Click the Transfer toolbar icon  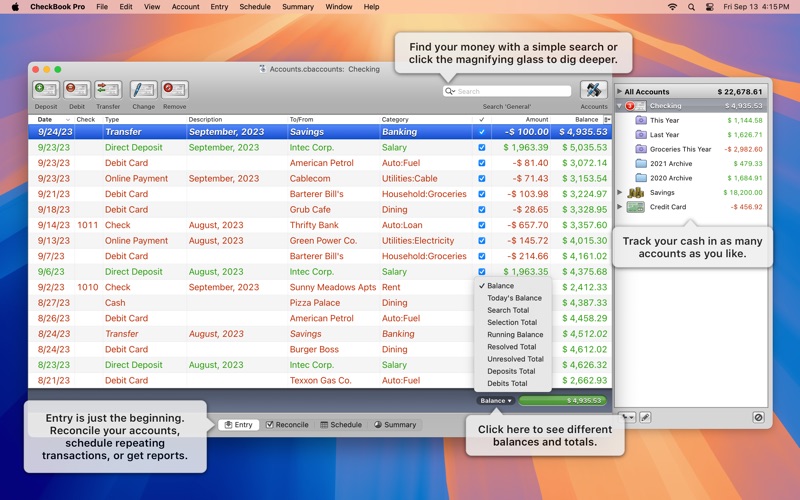108,90
